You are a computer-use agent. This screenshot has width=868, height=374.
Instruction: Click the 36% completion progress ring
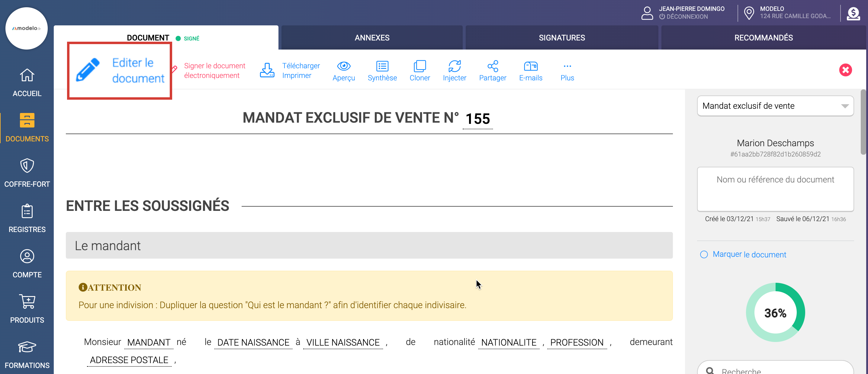click(775, 312)
